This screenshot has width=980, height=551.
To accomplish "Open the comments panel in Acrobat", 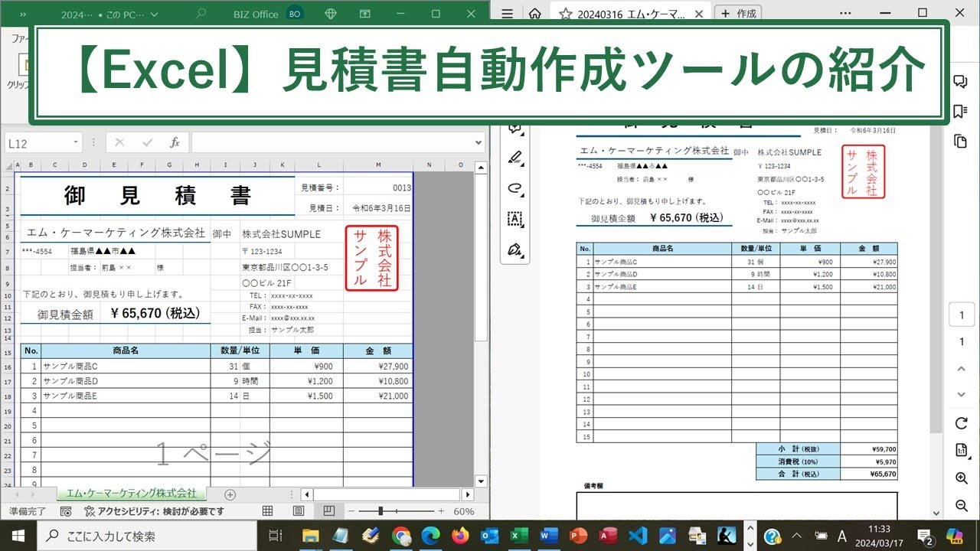I will (960, 82).
